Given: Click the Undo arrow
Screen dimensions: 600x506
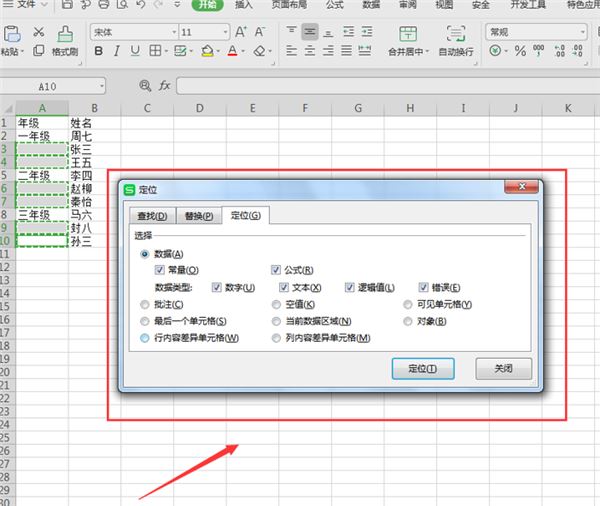Looking at the screenshot, I should 141,4.
